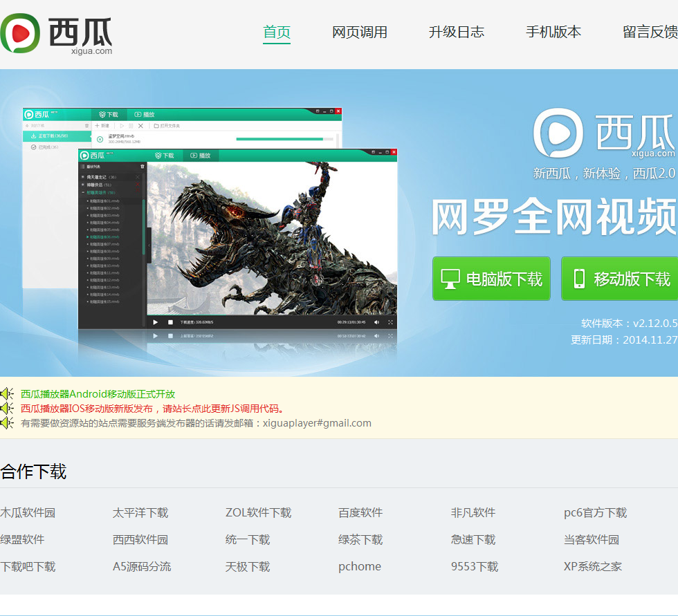Viewport: 678px width, 616px height.
Task: Open 急速下载 link
Action: [x=473, y=539]
